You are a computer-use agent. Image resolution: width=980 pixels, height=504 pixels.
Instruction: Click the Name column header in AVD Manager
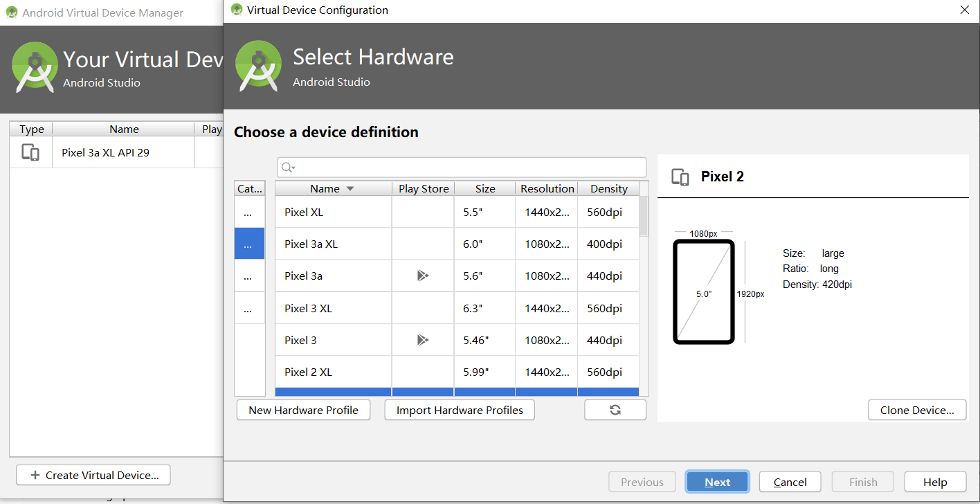[x=124, y=129]
